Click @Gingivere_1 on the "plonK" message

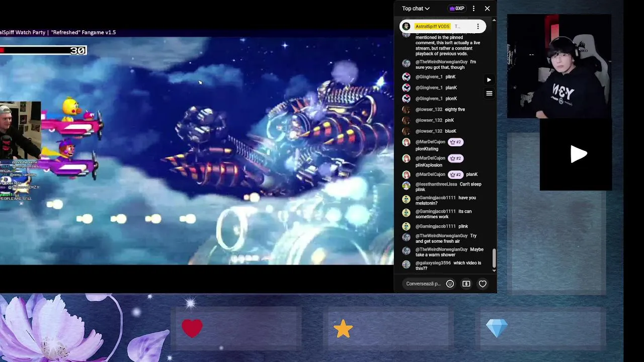coord(429,99)
